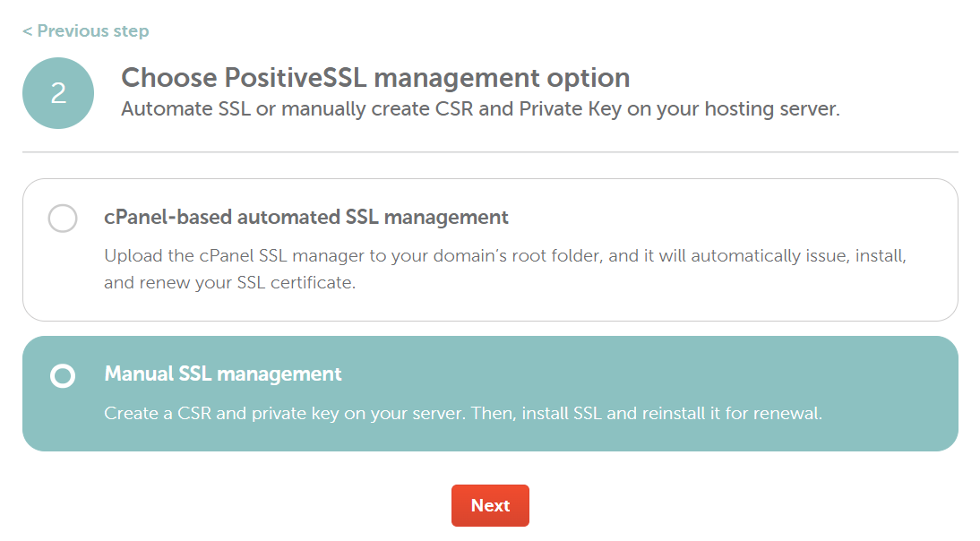Screen dimensions: 980x541
Task: Click 'cPanel-based automated SSL management' heading
Action: tap(306, 217)
